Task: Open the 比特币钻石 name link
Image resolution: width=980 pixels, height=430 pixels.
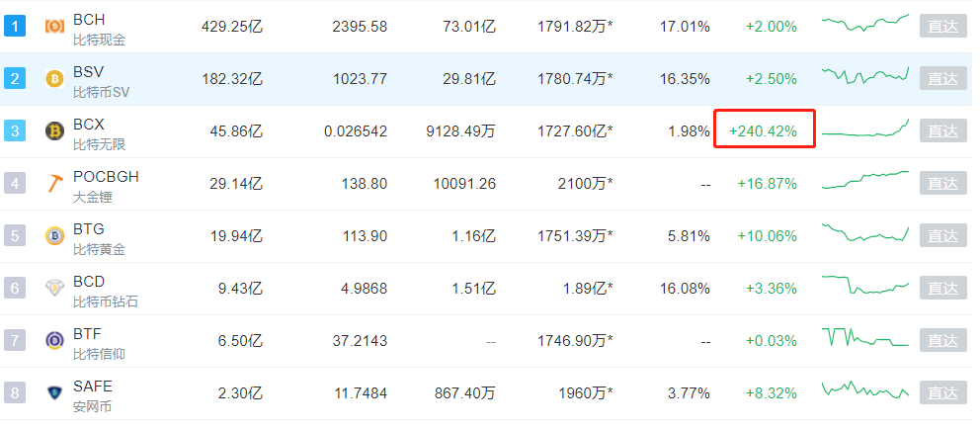Action: click(x=106, y=301)
